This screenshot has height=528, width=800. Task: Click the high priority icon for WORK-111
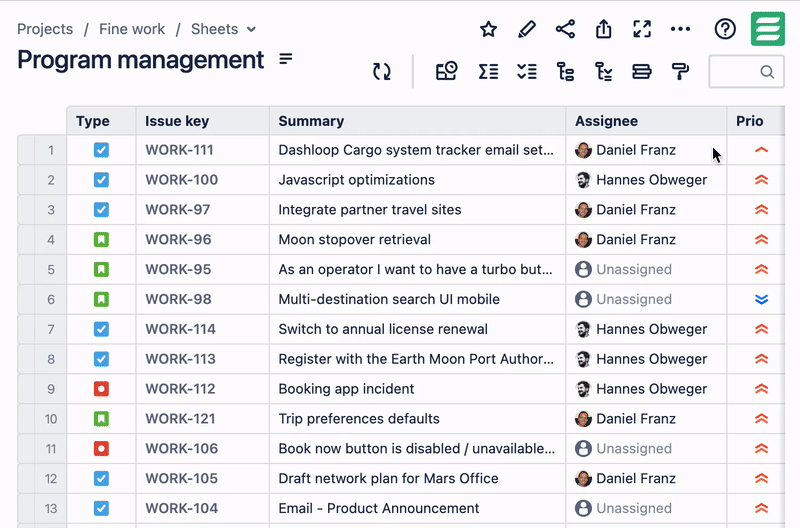pos(761,150)
